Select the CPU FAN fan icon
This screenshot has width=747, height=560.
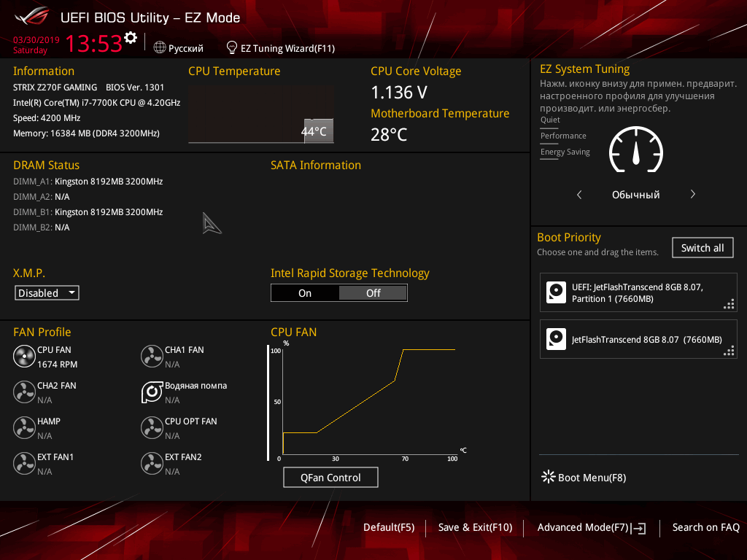(24, 356)
